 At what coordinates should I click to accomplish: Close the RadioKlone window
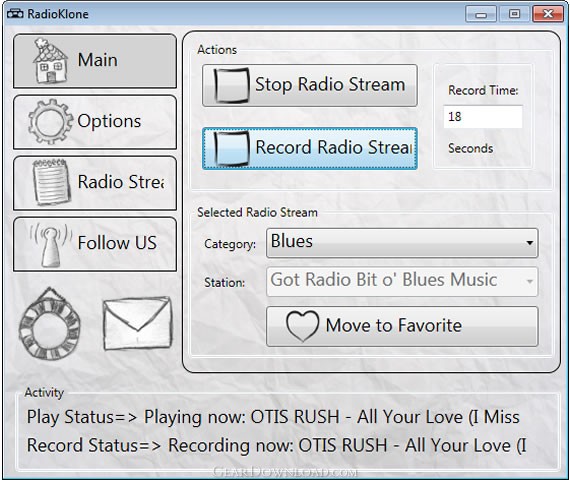[x=548, y=14]
